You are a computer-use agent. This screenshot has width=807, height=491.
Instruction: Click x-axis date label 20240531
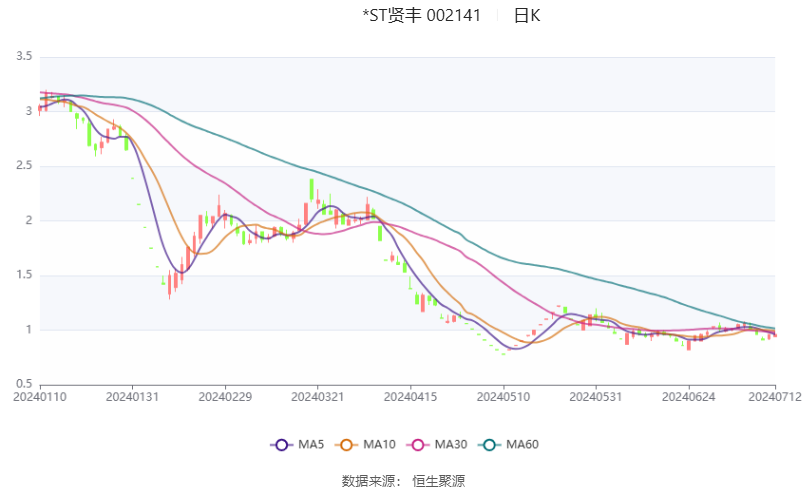point(596,397)
